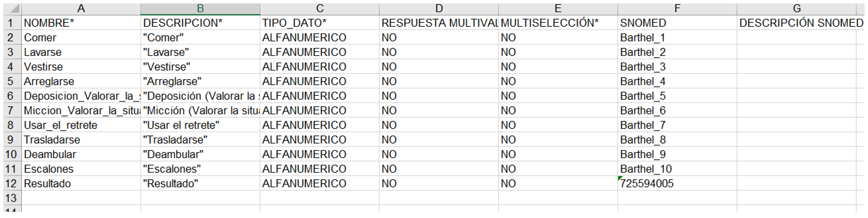Screen dimensions: 868x218
Task: Select the Barthel_10 cell
Action: 677,169
